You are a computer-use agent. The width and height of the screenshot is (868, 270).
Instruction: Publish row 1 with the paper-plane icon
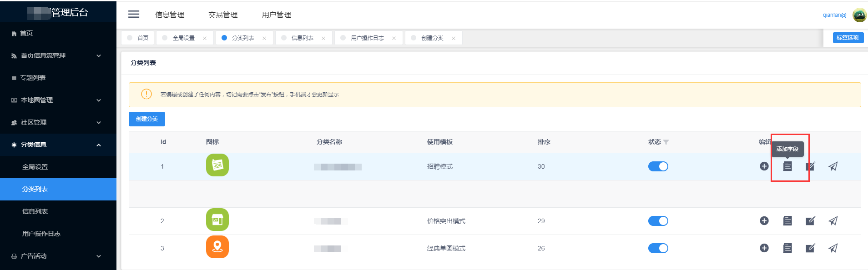(x=833, y=166)
